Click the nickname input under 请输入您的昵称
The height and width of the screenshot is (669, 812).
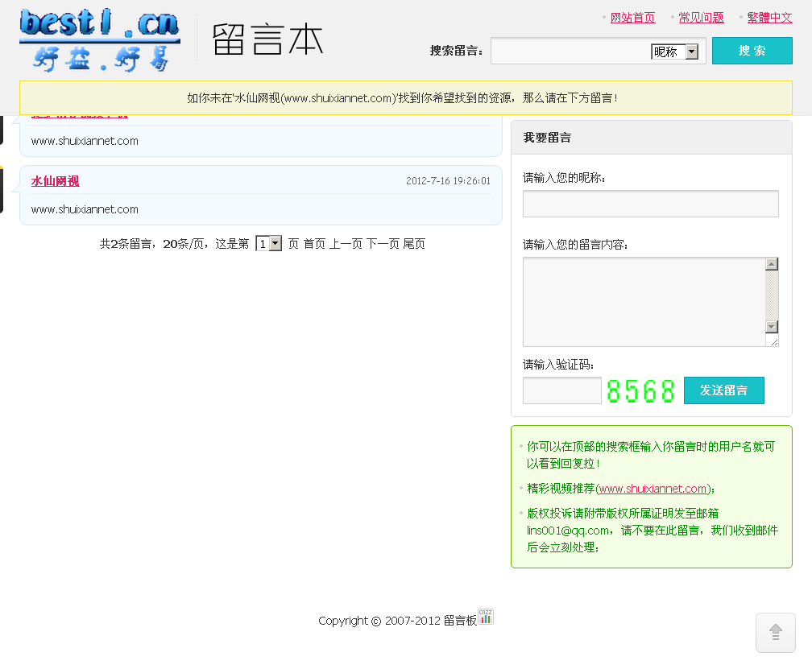point(650,204)
